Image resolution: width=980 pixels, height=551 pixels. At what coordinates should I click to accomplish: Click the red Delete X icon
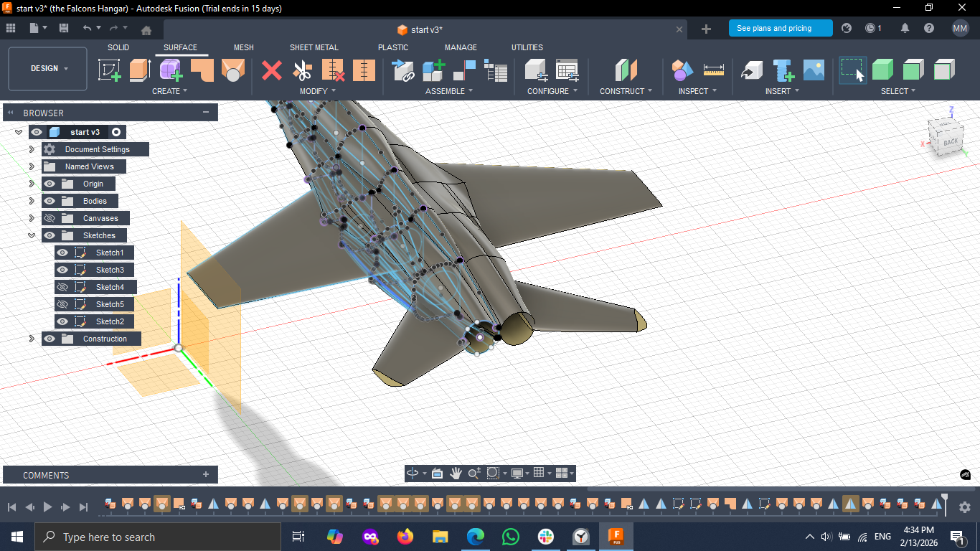pyautogui.click(x=272, y=70)
